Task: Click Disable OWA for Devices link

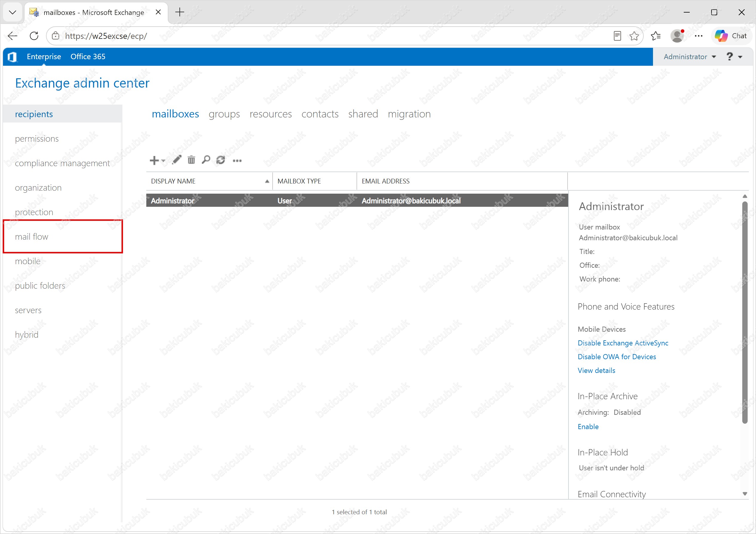Action: tap(617, 357)
